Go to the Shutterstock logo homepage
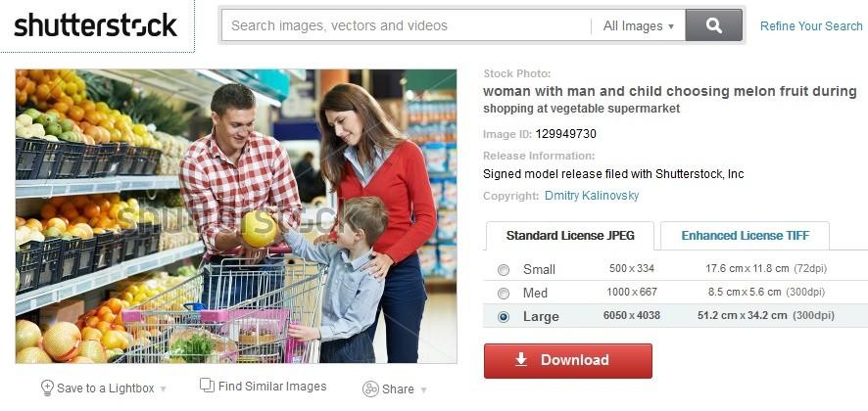Viewport: 868px width, 411px height. pyautogui.click(x=96, y=25)
